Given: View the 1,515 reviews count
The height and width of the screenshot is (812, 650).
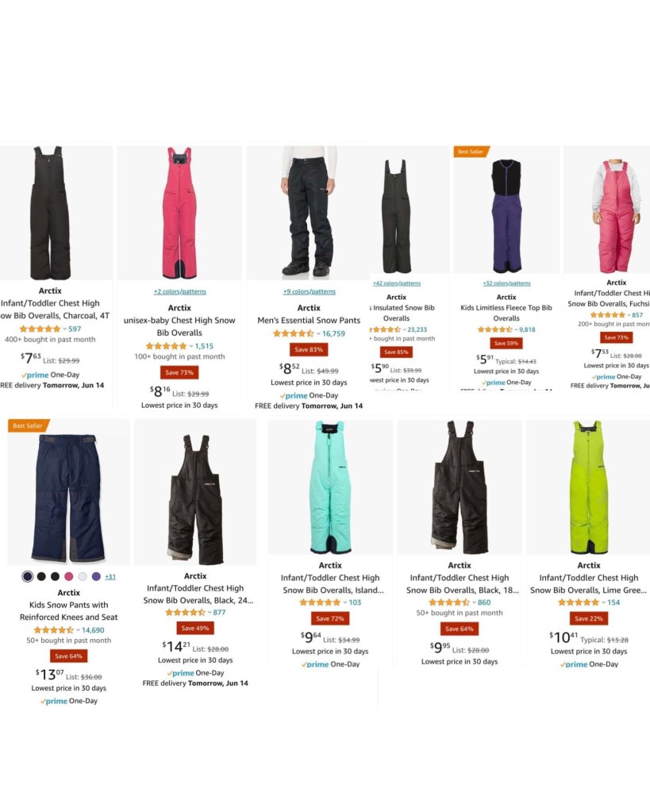Looking at the screenshot, I should (204, 346).
